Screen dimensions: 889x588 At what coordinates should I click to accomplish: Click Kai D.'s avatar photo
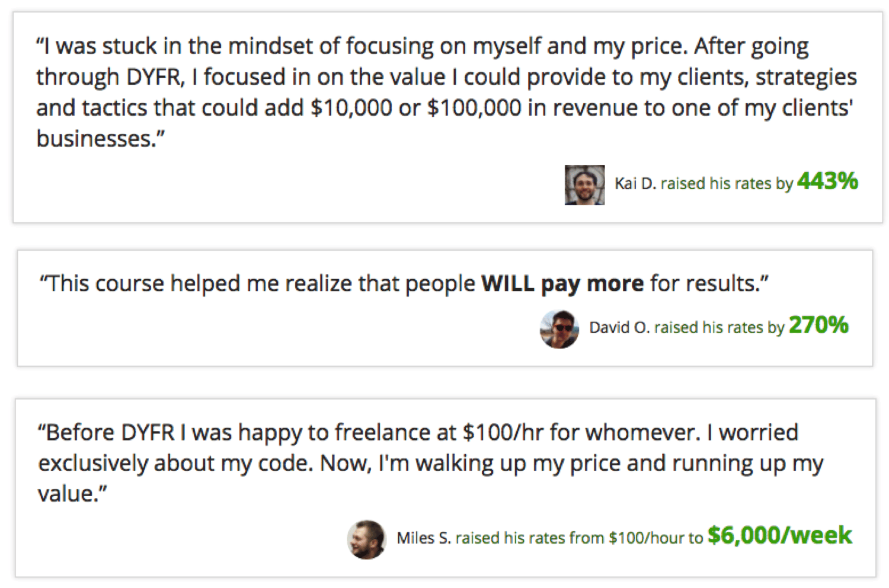584,185
